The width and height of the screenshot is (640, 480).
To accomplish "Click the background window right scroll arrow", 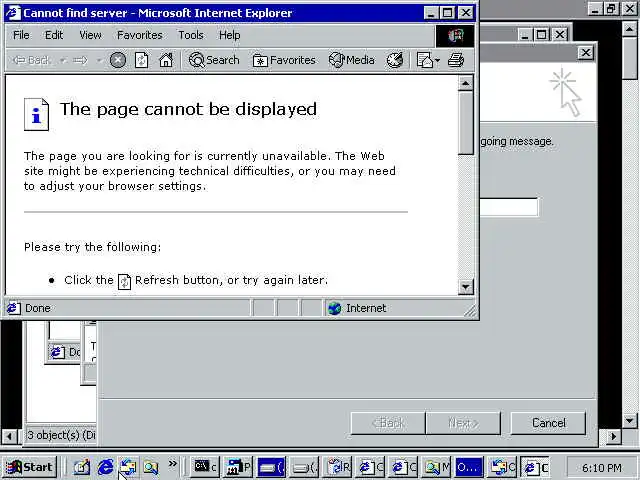I will [x=613, y=436].
